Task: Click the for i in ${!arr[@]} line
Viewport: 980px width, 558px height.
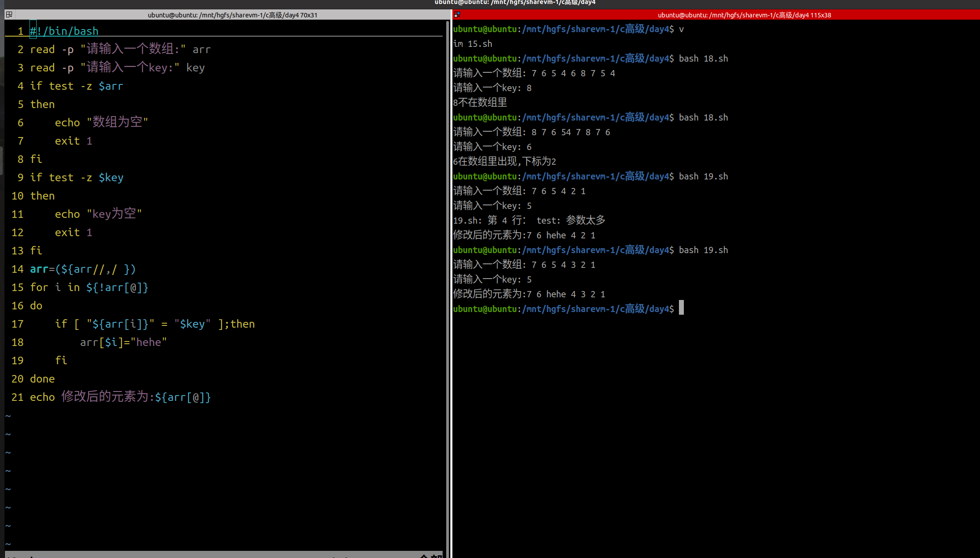Action: tap(89, 287)
